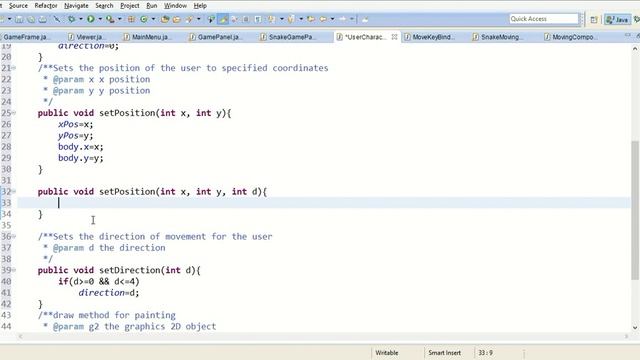Click the Save All toolbar icon

(31, 19)
